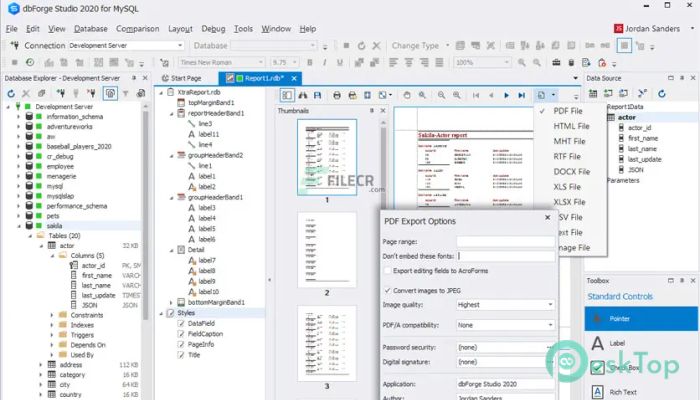The height and width of the screenshot is (400, 700).
Task: Click the print icon in preview toolbar
Action: point(337,95)
